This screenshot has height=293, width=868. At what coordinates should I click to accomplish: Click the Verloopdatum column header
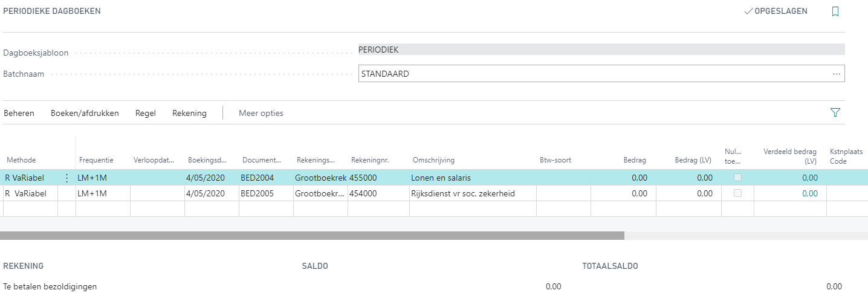[x=154, y=160]
